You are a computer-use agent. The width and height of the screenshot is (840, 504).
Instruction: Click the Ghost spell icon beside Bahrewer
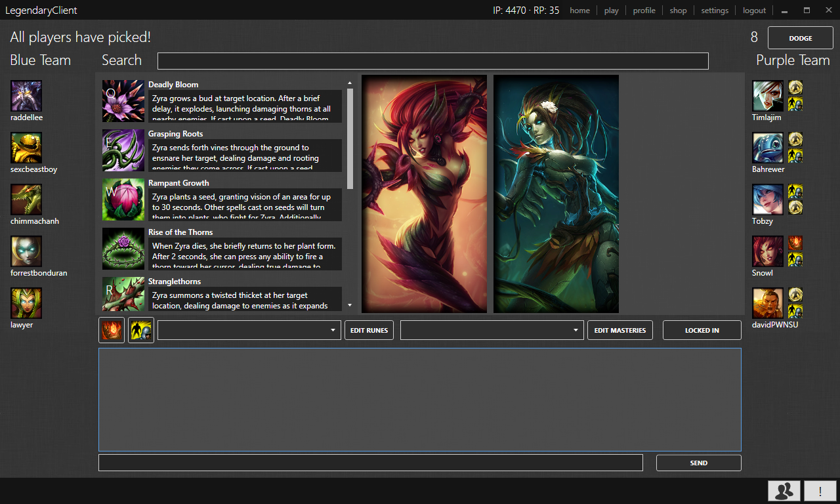pyautogui.click(x=795, y=156)
